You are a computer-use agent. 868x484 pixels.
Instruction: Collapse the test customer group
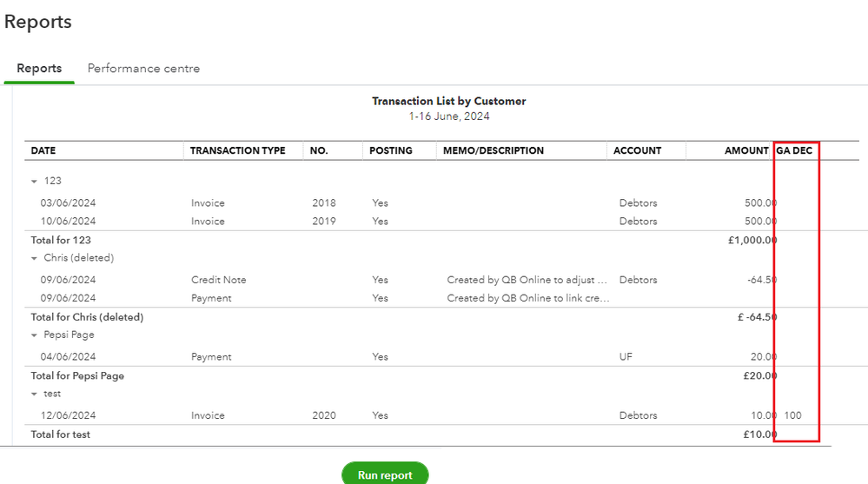pyautogui.click(x=35, y=394)
